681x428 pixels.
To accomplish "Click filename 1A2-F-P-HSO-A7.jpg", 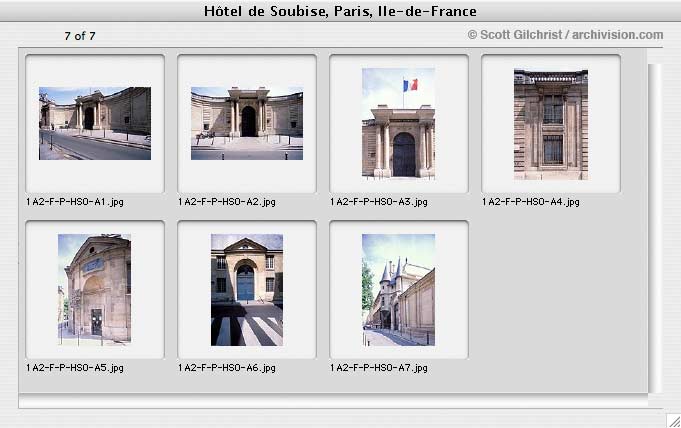I will pyautogui.click(x=379, y=368).
